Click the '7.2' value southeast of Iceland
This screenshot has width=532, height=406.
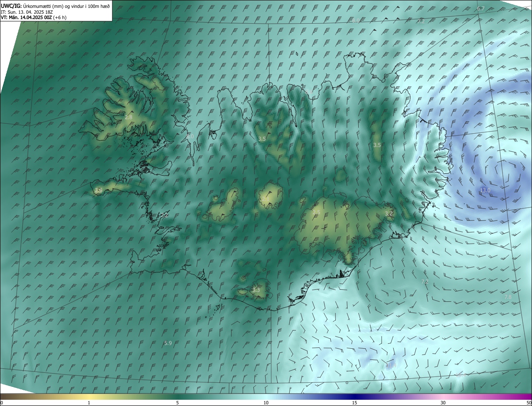(x=424, y=282)
